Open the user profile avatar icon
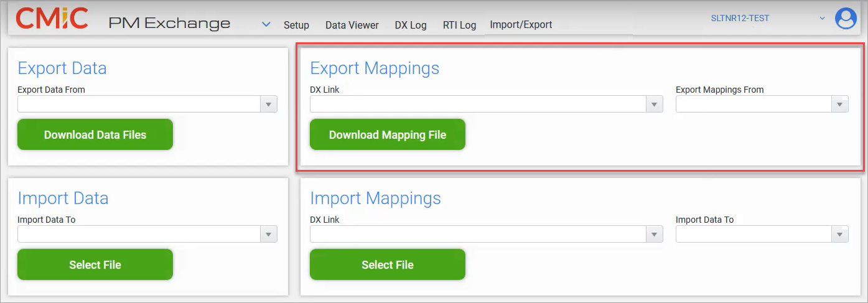This screenshot has height=303, width=868. 846,18
